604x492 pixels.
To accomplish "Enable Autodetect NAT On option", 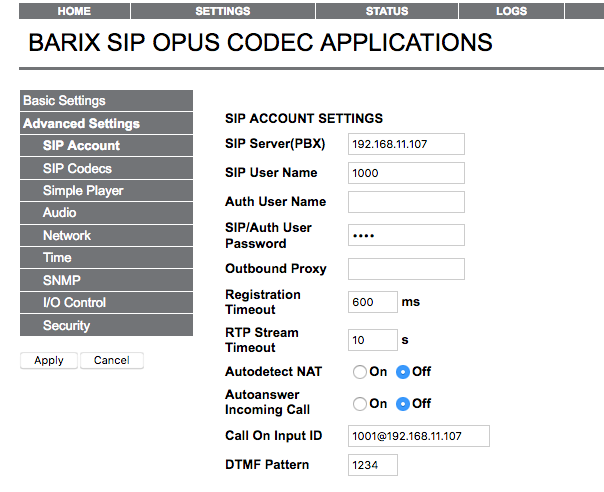I will [x=359, y=372].
